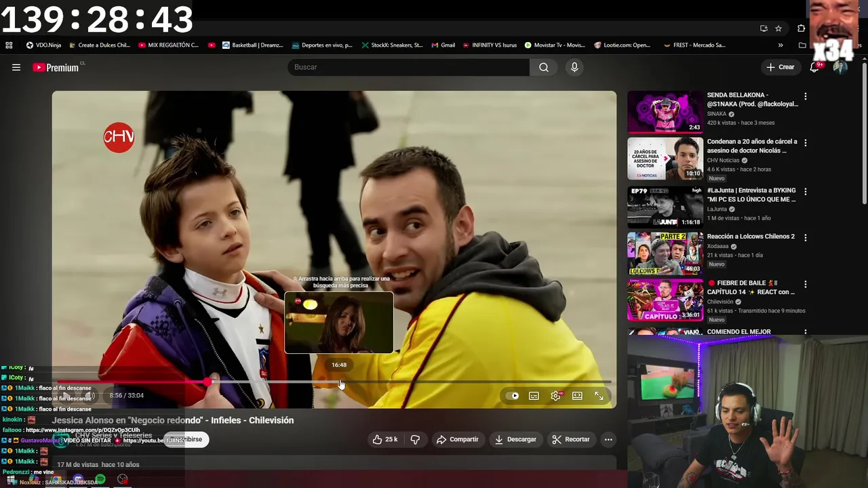Activate voice search microphone

(574, 67)
